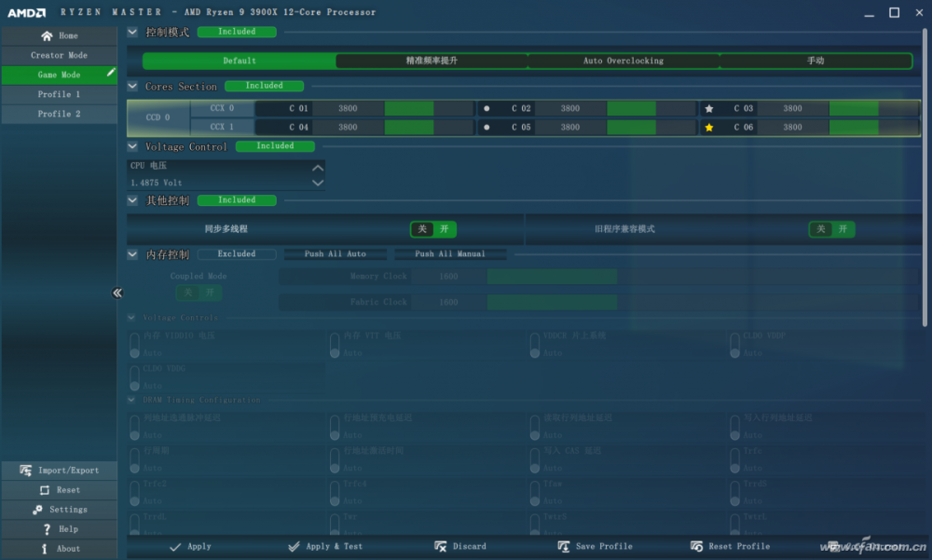Toggle the 旧程序兼容模式 switch
932x560 pixels.
point(831,229)
